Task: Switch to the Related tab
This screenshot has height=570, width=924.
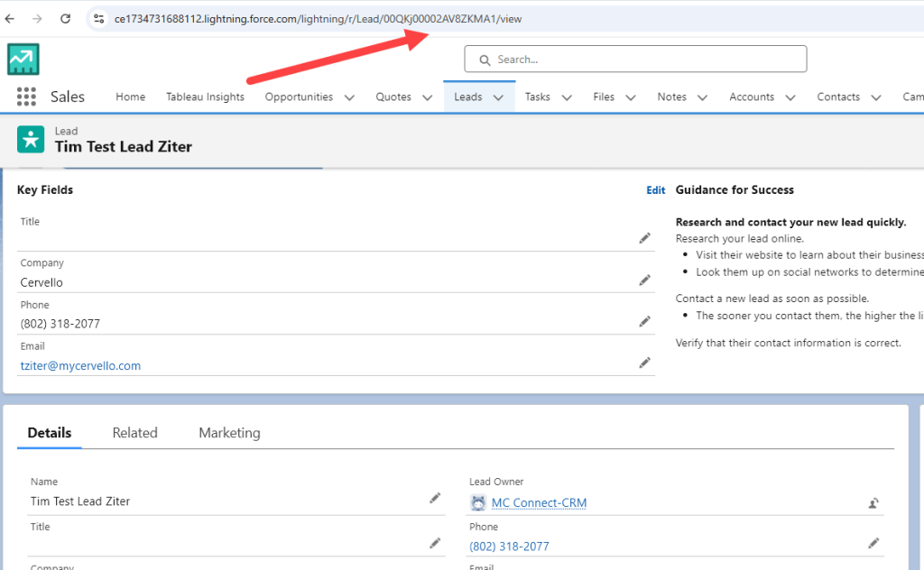Action: (x=134, y=433)
